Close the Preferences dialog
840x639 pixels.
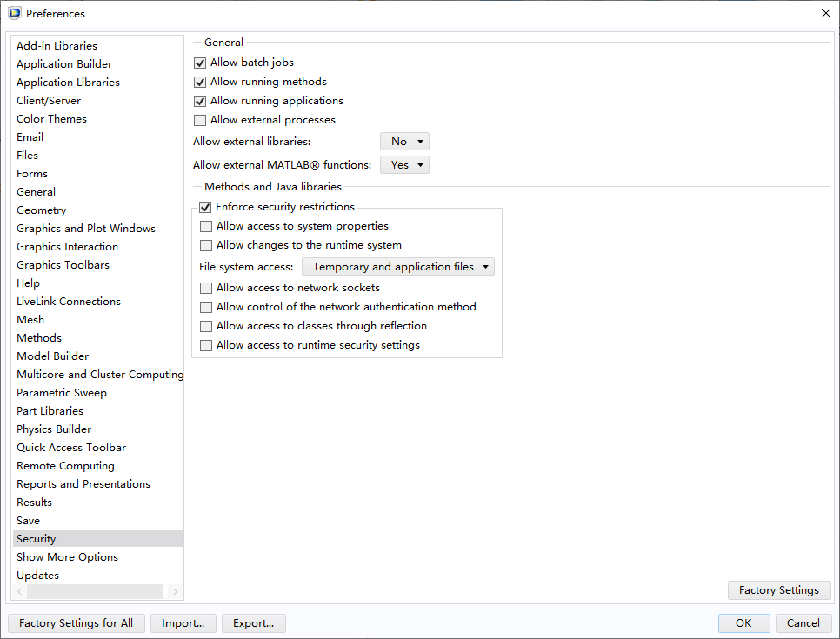(x=825, y=13)
